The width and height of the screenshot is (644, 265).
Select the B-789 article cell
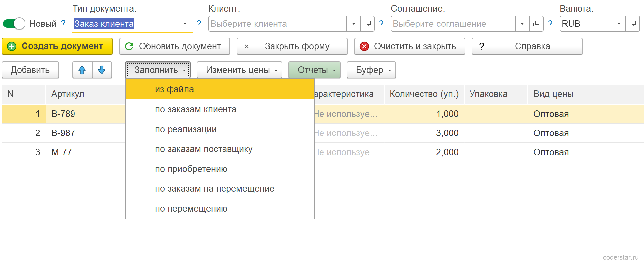coord(85,114)
